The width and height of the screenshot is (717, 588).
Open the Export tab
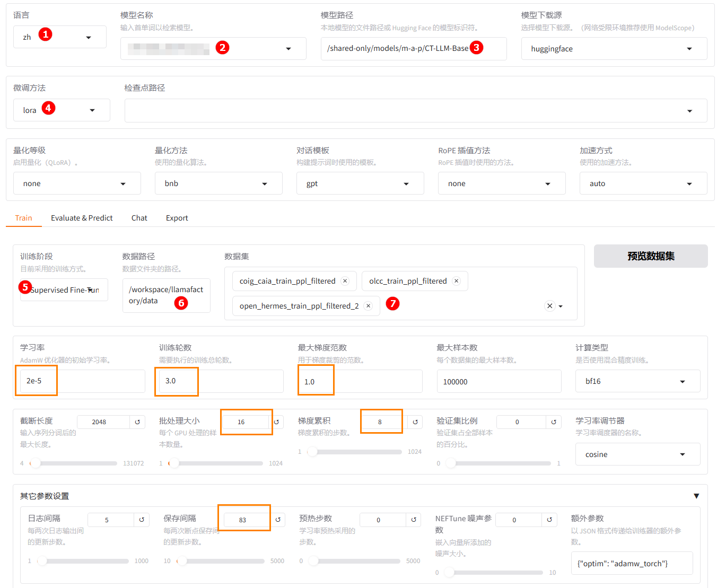point(177,218)
